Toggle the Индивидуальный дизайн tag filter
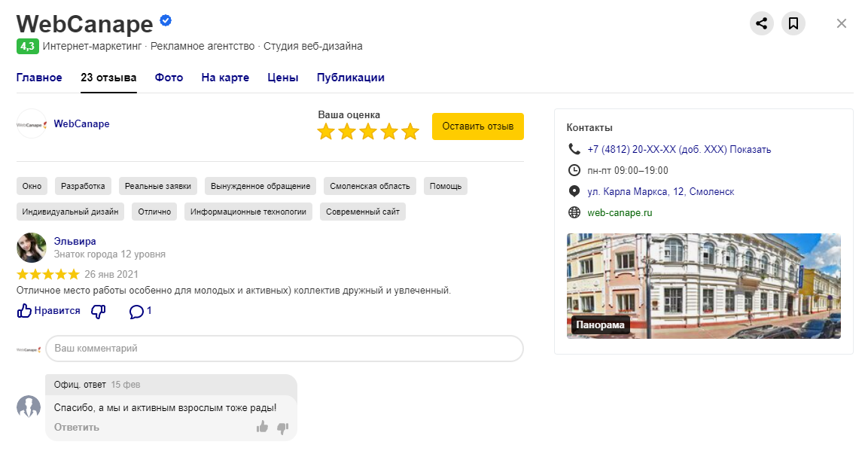Image resolution: width=868 pixels, height=463 pixels. 71,212
